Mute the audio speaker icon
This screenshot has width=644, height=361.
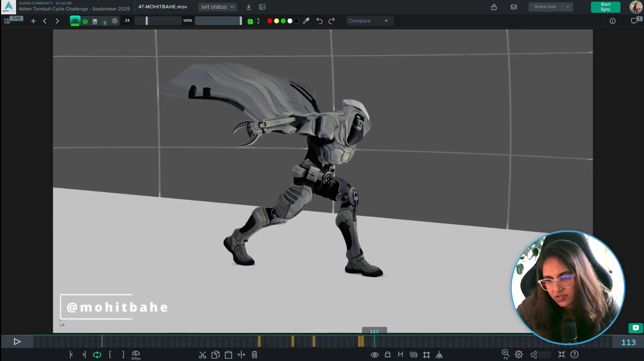click(x=534, y=355)
